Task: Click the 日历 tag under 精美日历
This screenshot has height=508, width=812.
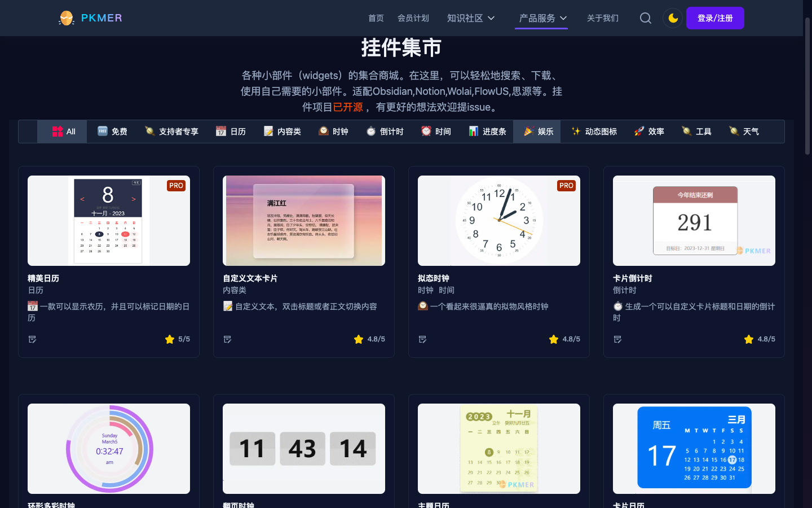Action: point(36,290)
